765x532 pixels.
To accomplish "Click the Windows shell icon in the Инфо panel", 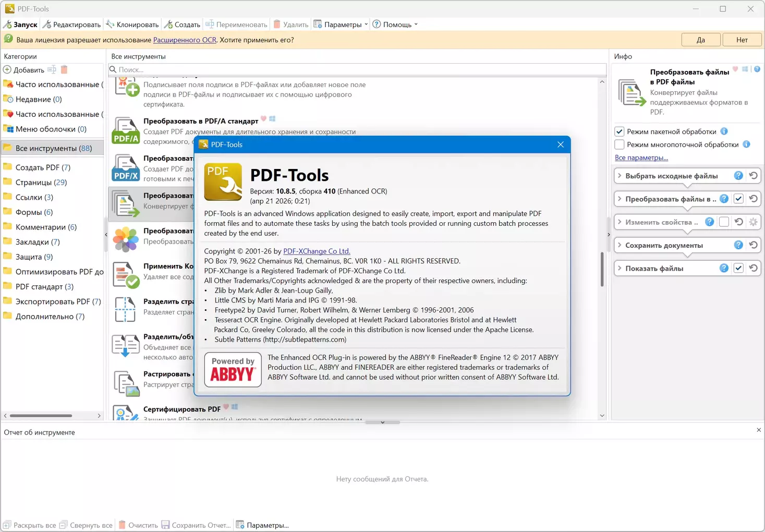I will 745,69.
